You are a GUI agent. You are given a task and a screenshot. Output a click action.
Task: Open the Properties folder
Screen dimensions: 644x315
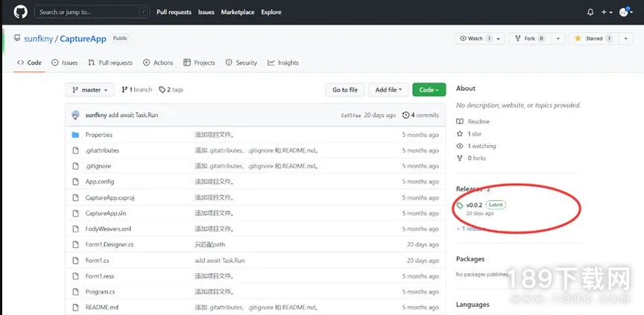point(98,135)
